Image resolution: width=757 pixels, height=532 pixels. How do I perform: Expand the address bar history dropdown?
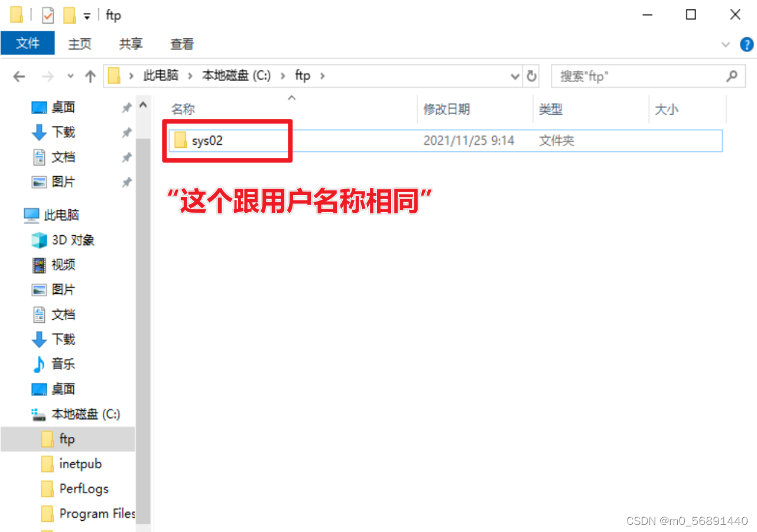514,76
